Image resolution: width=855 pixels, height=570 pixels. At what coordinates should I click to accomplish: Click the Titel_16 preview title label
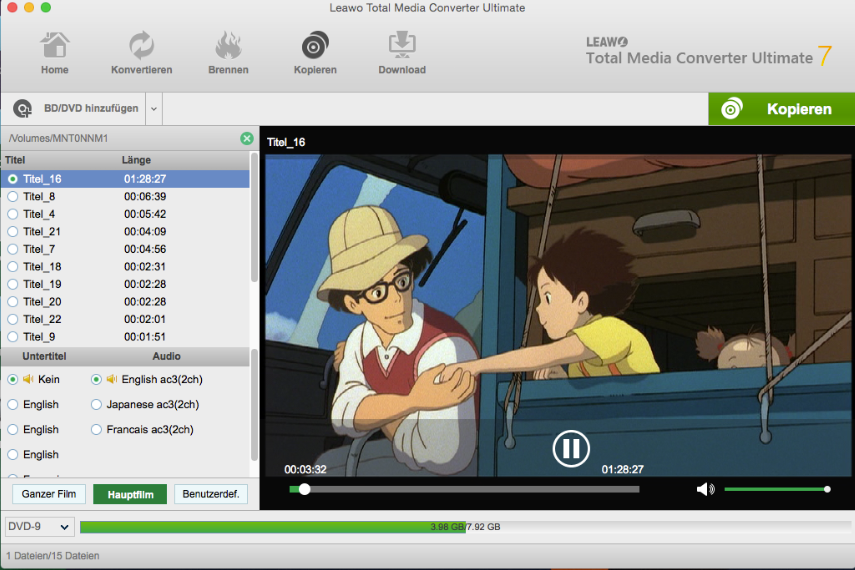(x=286, y=142)
